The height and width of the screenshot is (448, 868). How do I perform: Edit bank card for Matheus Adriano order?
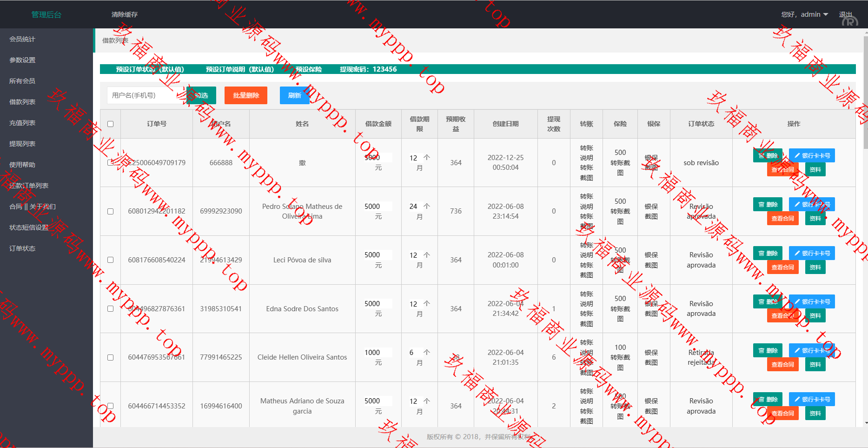tap(812, 399)
